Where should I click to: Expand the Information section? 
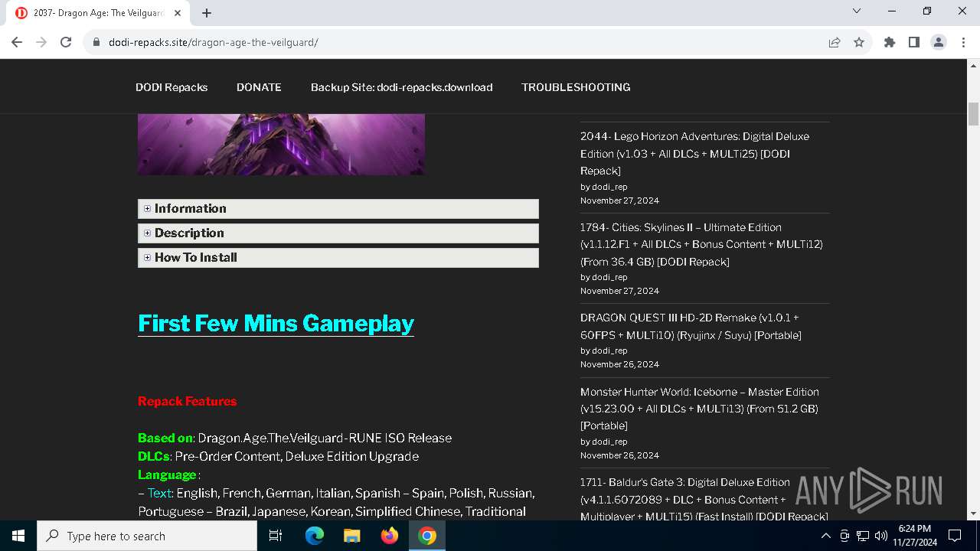[x=338, y=209]
